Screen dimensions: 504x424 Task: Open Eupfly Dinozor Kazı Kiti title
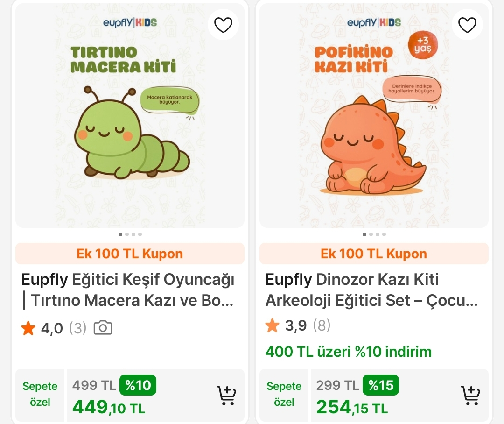pyautogui.click(x=371, y=290)
